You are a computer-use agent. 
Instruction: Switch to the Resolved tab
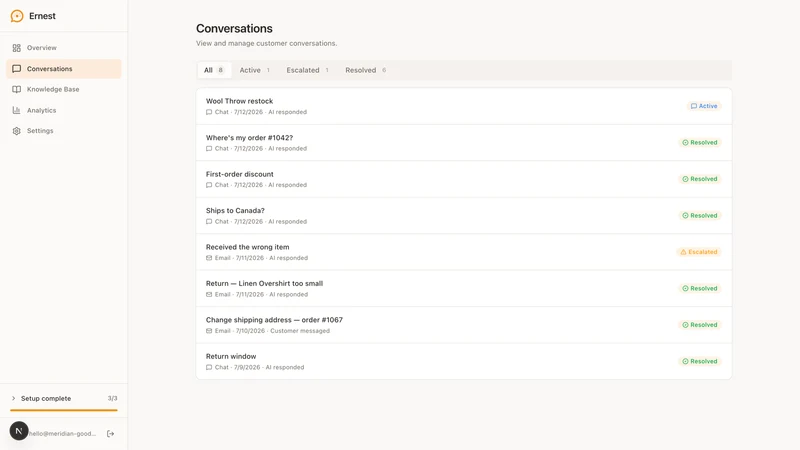[365, 70]
